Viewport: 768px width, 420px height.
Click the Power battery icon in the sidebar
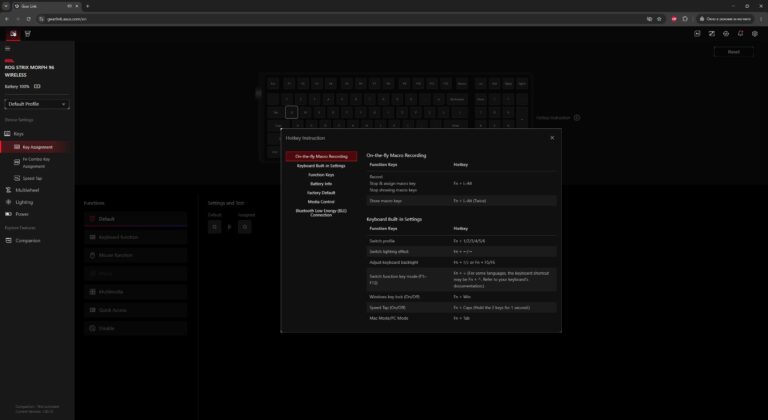(x=8, y=214)
